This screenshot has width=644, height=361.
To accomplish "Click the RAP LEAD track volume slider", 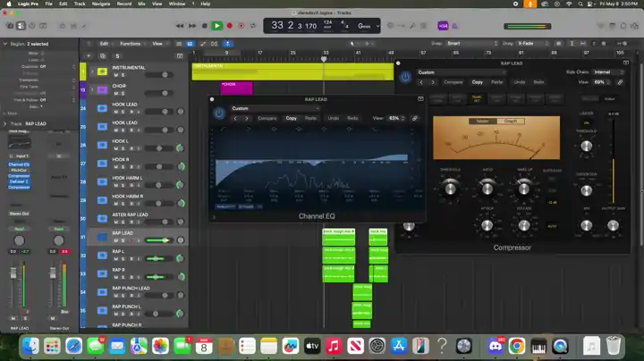I will pos(159,240).
